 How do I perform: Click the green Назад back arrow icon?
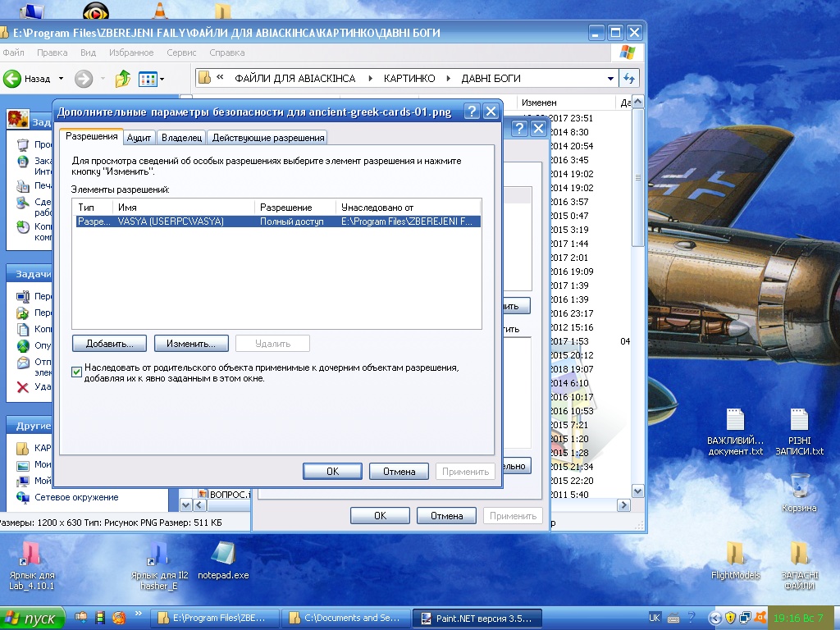11,79
